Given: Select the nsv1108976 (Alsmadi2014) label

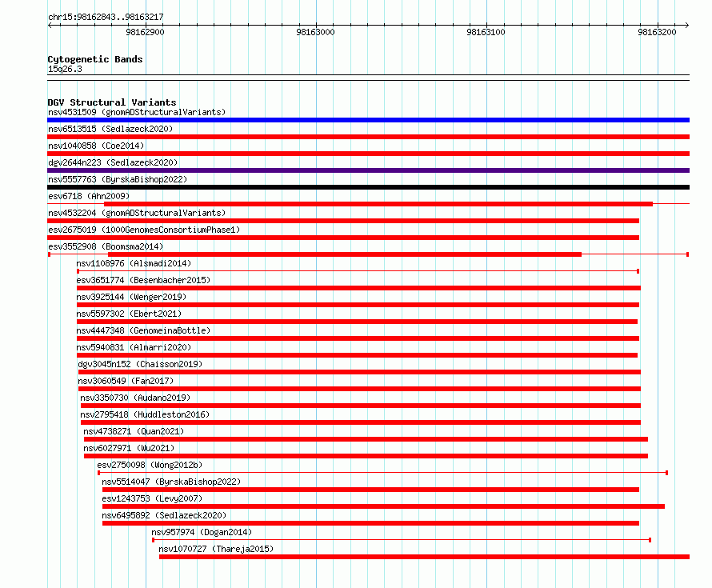Looking at the screenshot, I should click(134, 263).
